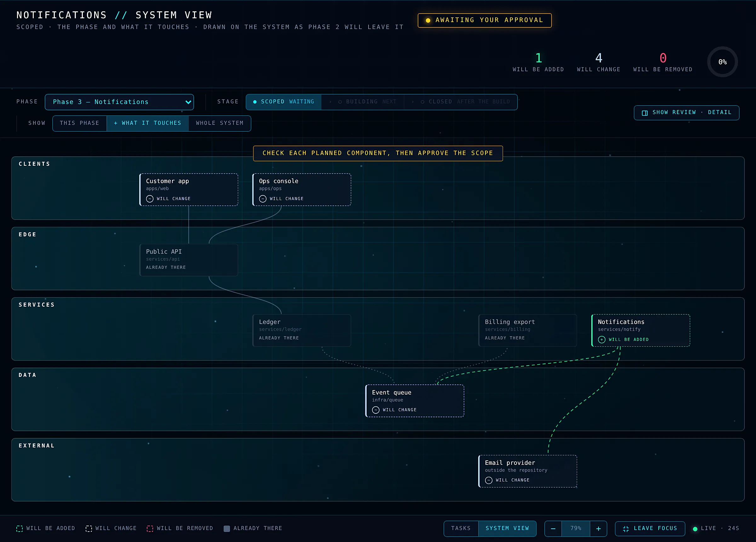Click the will-change icon on Event queue

point(376,410)
